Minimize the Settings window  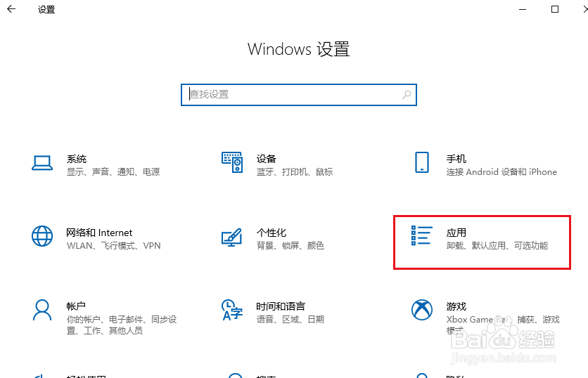click(x=523, y=9)
